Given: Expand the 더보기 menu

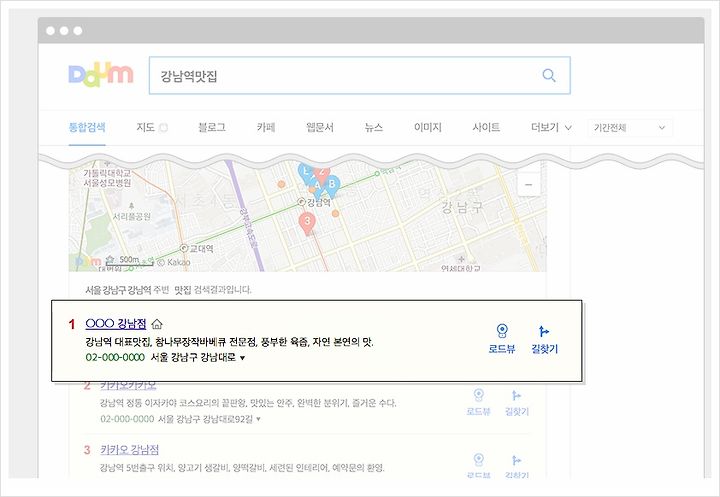Looking at the screenshot, I should [x=551, y=127].
